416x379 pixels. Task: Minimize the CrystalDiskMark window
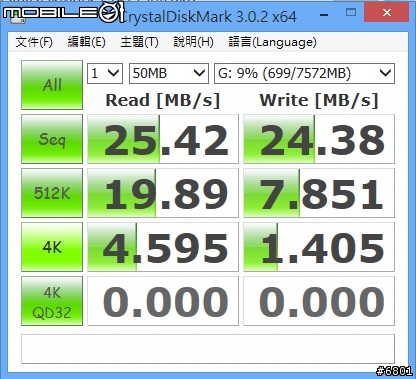pos(324,14)
